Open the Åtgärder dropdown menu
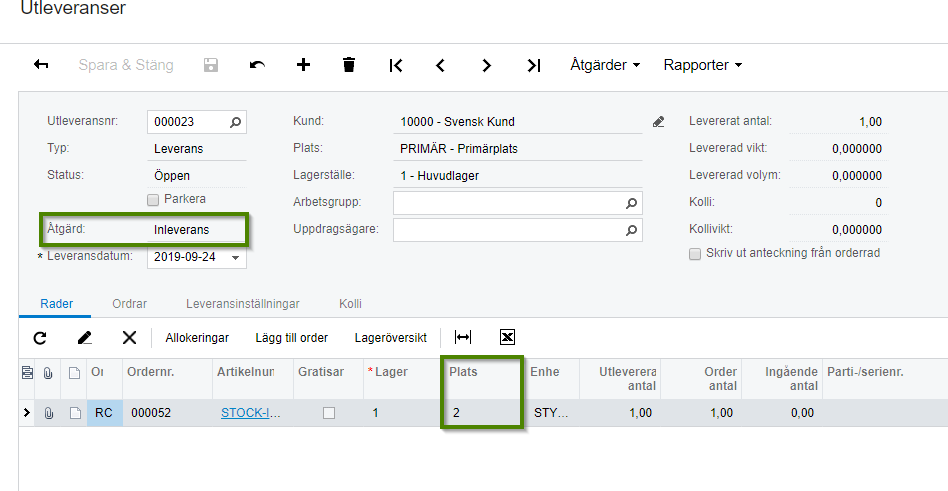948x491 pixels. (x=605, y=65)
